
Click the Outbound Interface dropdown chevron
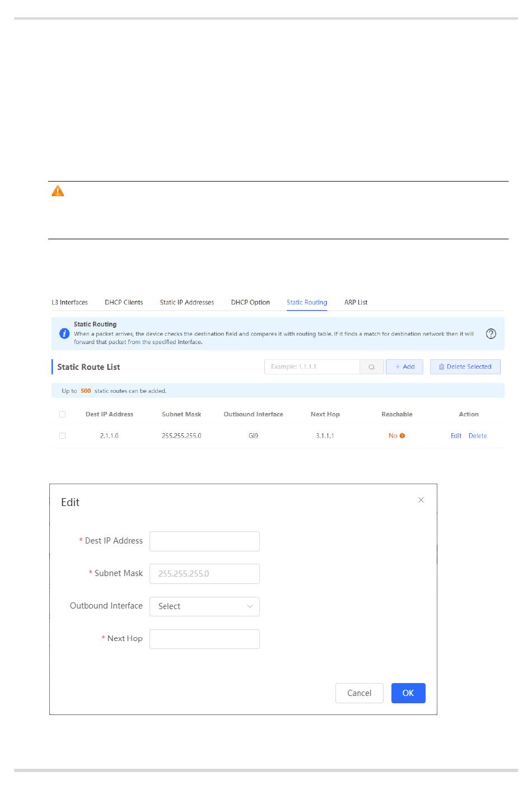tap(250, 606)
